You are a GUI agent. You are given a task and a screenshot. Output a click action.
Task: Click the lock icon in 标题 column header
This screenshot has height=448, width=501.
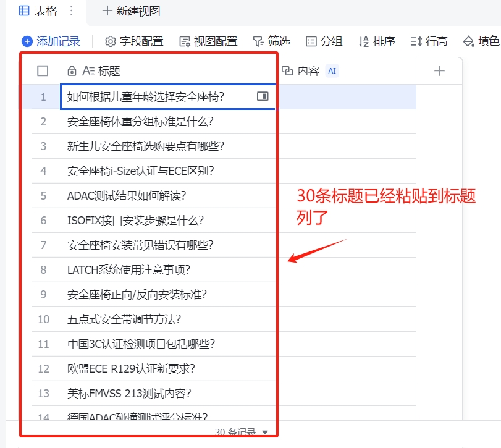point(72,71)
